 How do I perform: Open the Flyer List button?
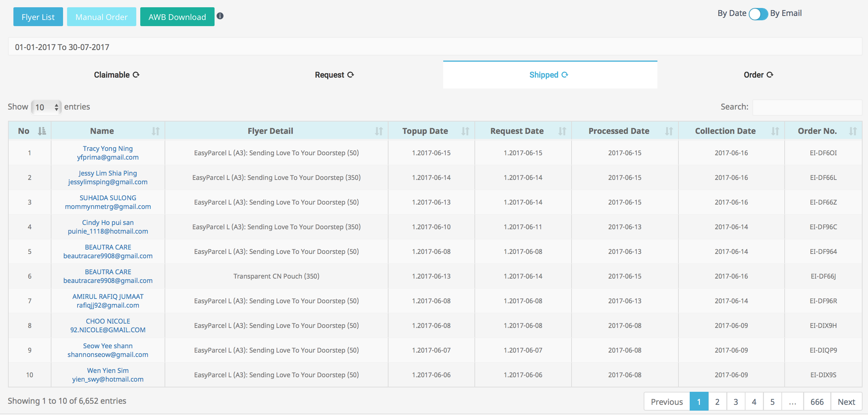tap(38, 17)
